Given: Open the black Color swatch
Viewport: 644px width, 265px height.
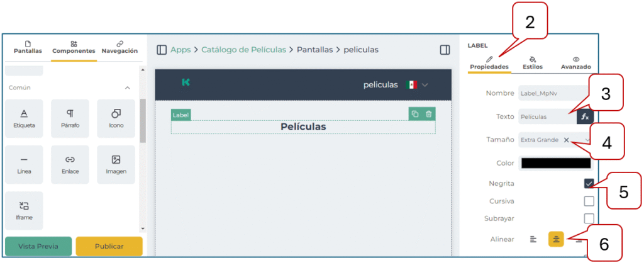Looking at the screenshot, I should click(556, 163).
